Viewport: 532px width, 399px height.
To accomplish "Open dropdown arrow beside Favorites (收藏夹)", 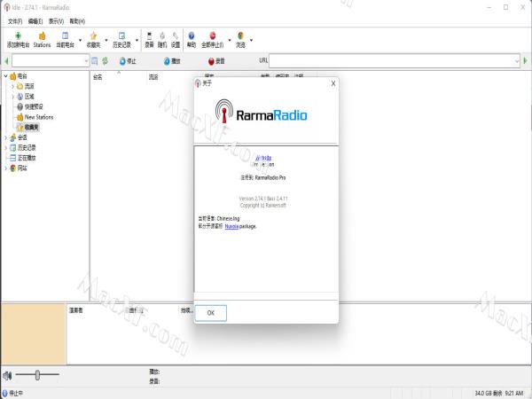I will click(x=106, y=40).
